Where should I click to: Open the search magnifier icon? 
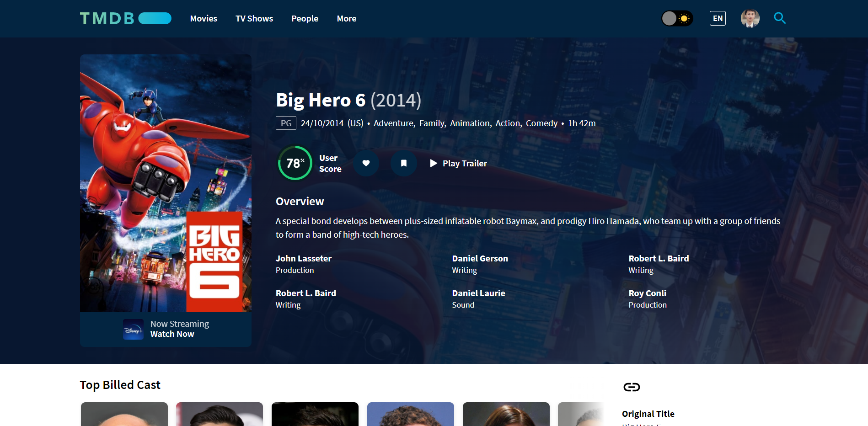pyautogui.click(x=780, y=18)
